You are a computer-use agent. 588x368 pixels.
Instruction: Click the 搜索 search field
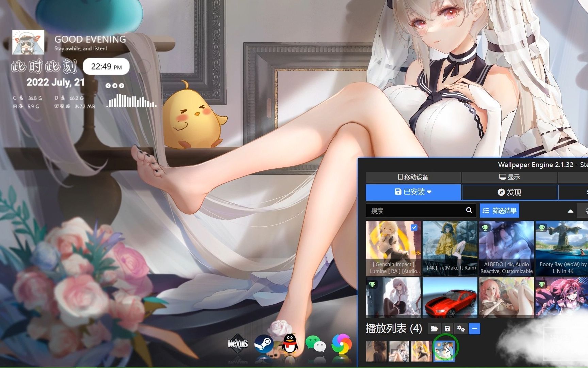coord(421,211)
